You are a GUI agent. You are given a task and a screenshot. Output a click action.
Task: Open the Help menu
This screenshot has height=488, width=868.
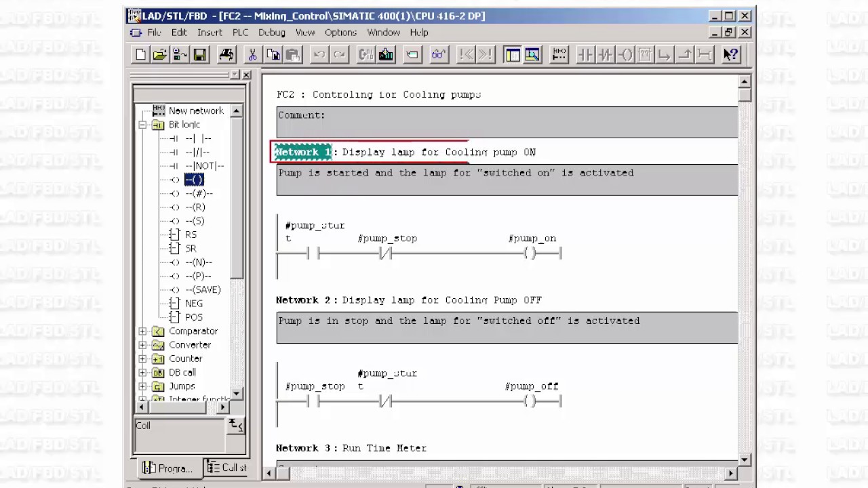tap(419, 33)
